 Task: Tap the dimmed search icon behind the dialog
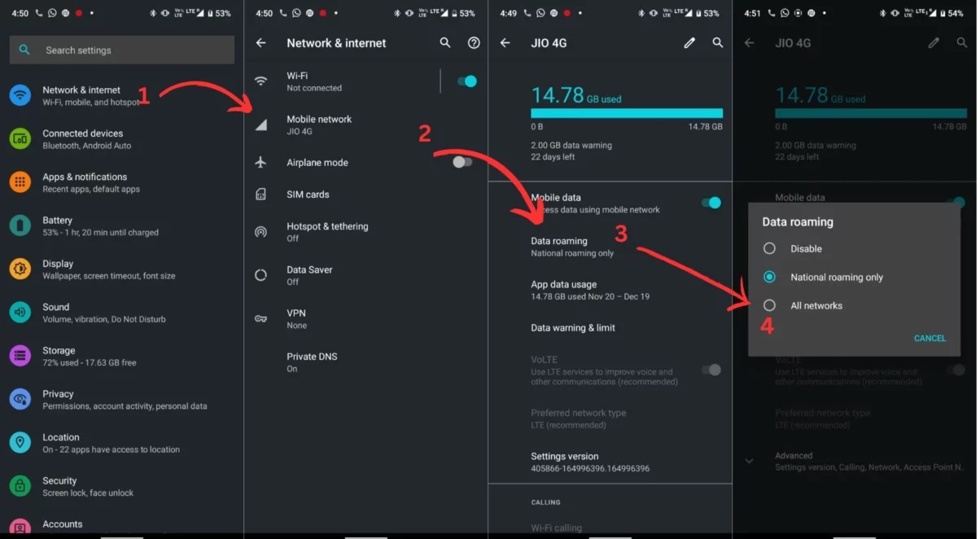tap(962, 43)
